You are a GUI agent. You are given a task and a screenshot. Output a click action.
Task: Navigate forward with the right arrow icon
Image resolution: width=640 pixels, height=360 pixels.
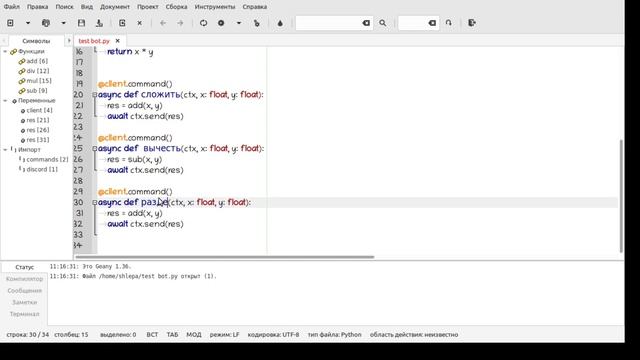pyautogui.click(x=180, y=23)
